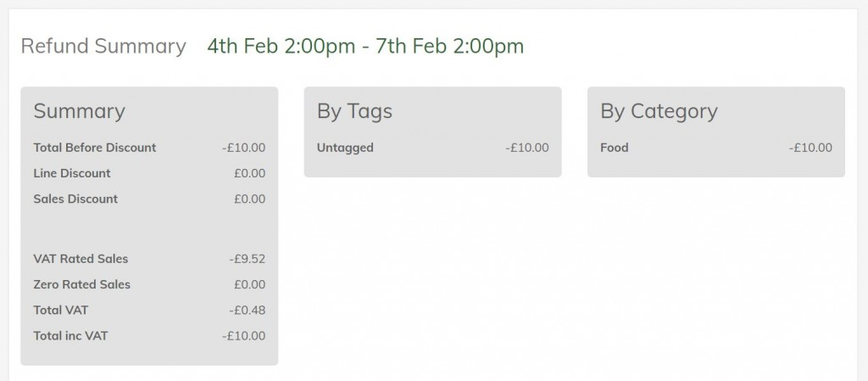Screen dimensions: 868x381
Task: Click the By Category panel heading
Action: coord(659,111)
